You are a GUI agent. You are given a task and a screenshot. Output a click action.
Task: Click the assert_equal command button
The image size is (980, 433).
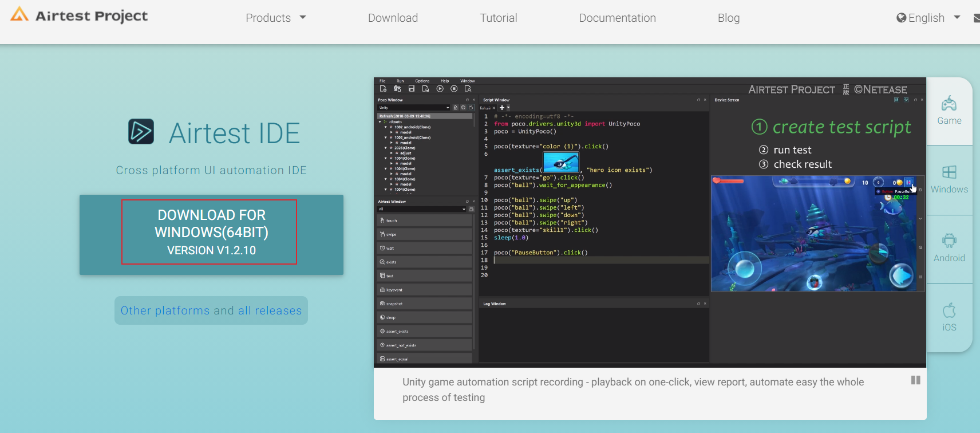point(424,359)
